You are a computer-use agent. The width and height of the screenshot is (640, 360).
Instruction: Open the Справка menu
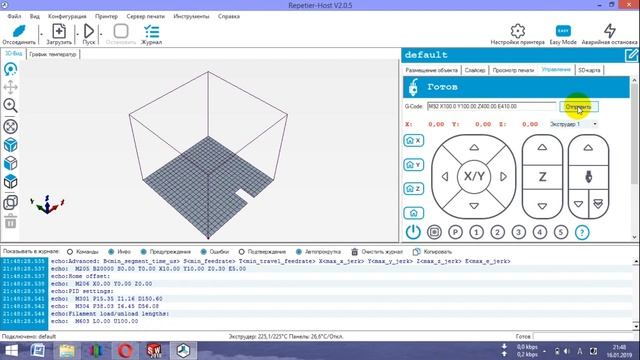pyautogui.click(x=229, y=16)
